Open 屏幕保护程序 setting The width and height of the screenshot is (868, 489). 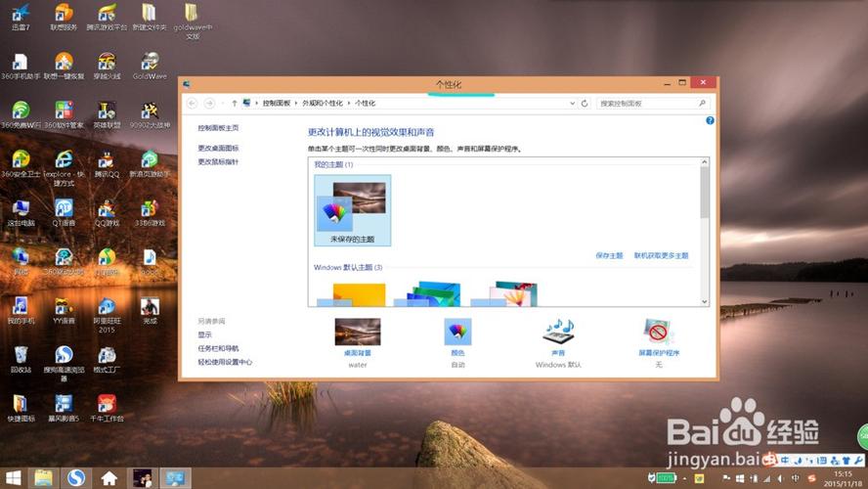(x=658, y=343)
